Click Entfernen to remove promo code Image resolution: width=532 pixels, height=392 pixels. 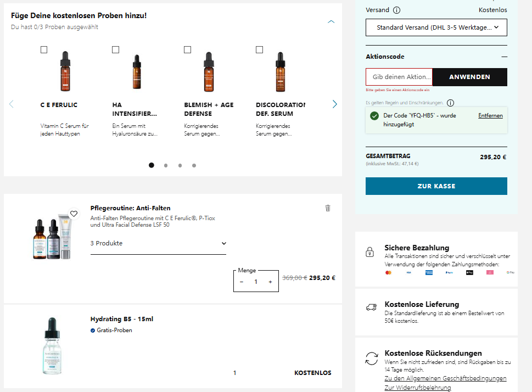(490, 116)
